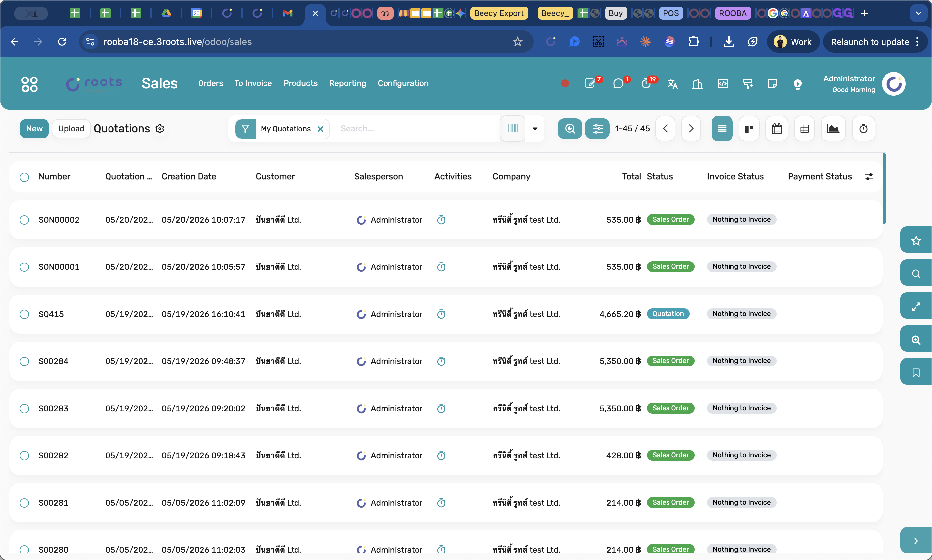Open the sticky note icon in navbar
Viewport: 932px width, 560px height.
pyautogui.click(x=772, y=84)
